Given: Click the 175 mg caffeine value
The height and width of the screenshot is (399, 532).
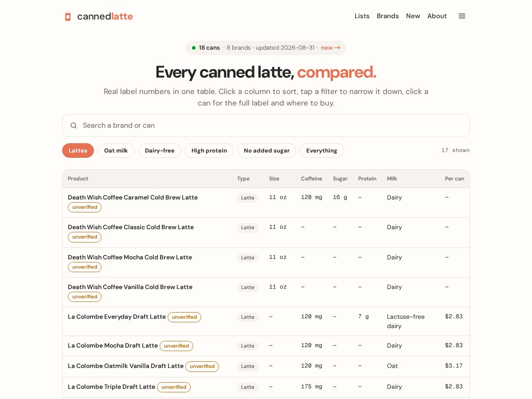Looking at the screenshot, I should click(x=312, y=387).
